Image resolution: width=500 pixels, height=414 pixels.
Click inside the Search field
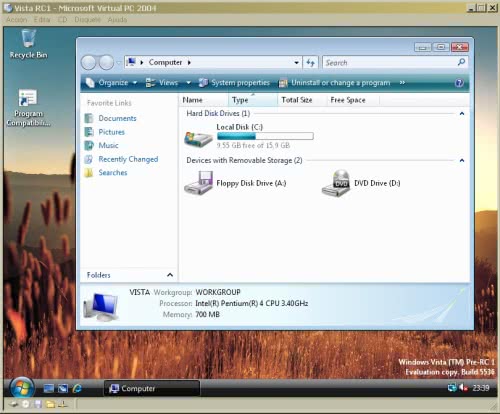(x=390, y=63)
